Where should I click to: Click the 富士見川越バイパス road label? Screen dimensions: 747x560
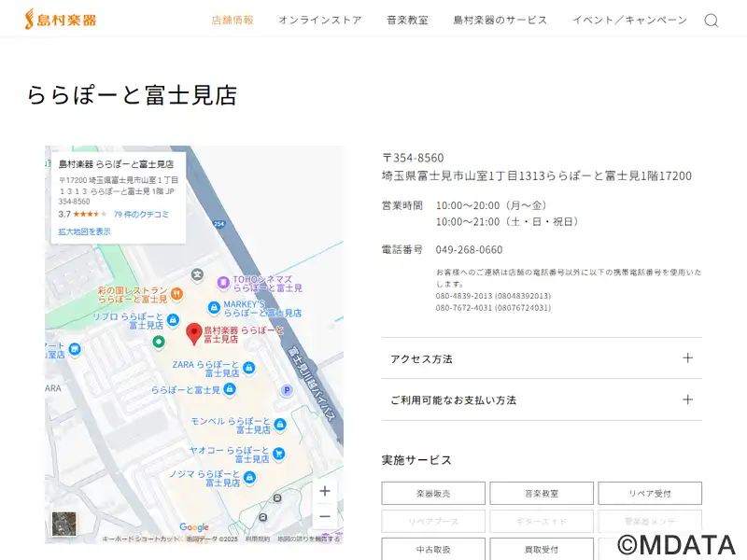click(313, 384)
